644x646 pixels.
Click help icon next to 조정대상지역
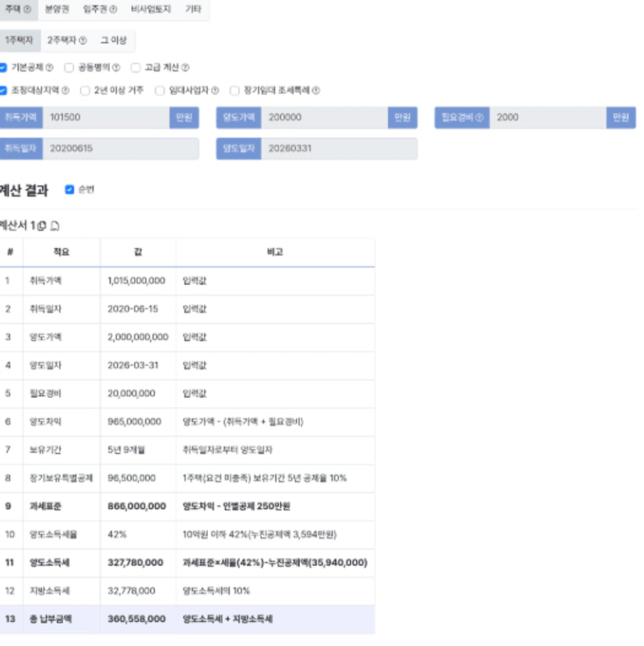click(x=65, y=90)
